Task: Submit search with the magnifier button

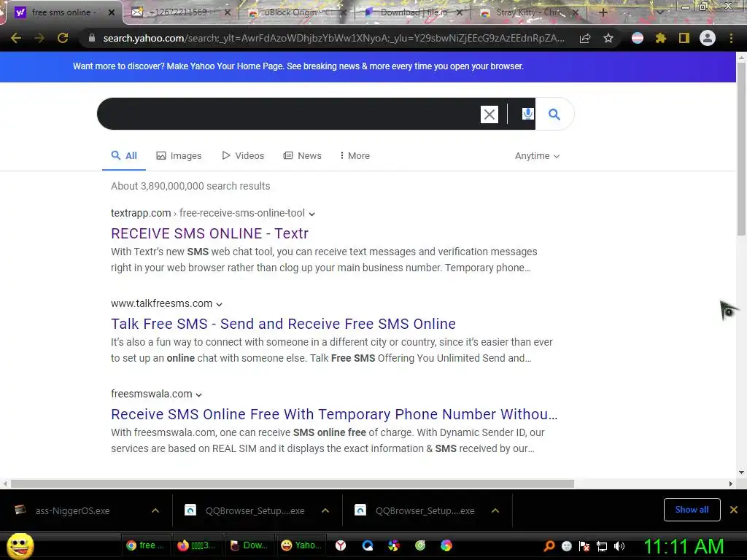Action: point(554,114)
